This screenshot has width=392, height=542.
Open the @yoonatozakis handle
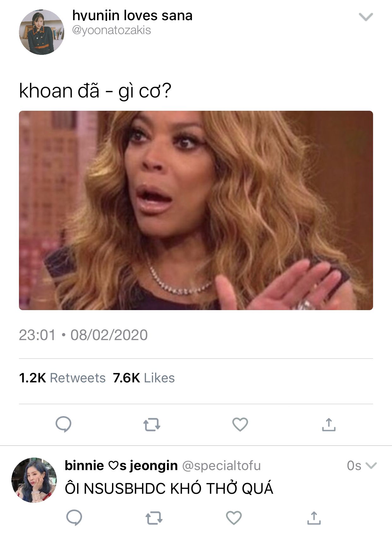pos(112,30)
